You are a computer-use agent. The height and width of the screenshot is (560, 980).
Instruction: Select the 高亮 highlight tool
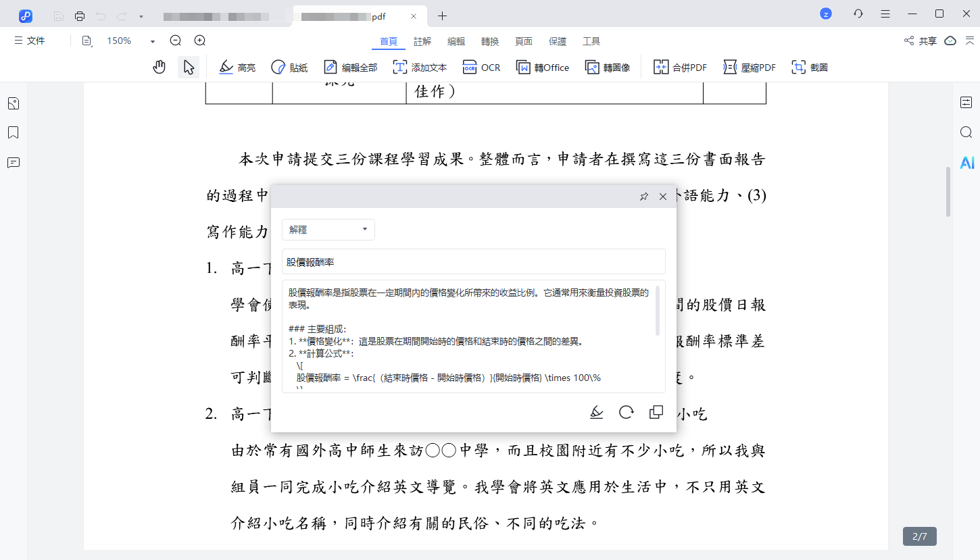coord(237,67)
